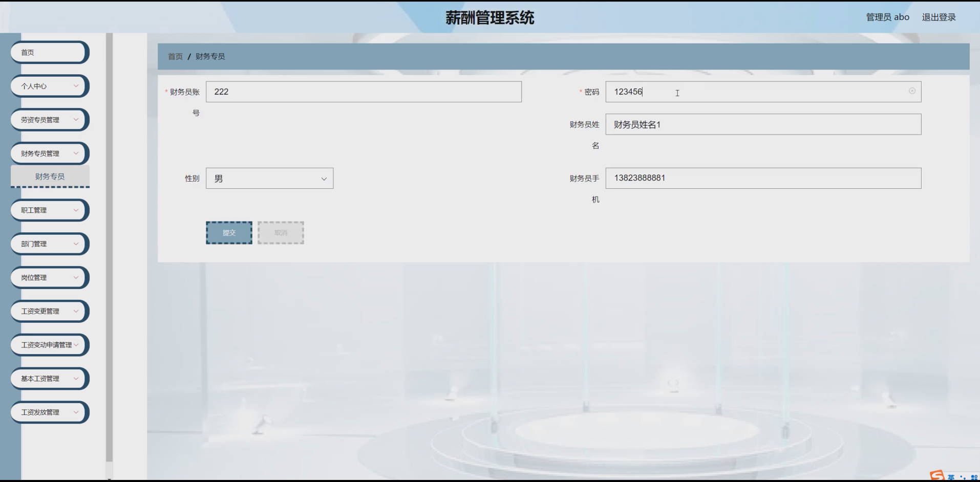
Task: Click the 财务专员 breadcrumb text
Action: point(210,56)
